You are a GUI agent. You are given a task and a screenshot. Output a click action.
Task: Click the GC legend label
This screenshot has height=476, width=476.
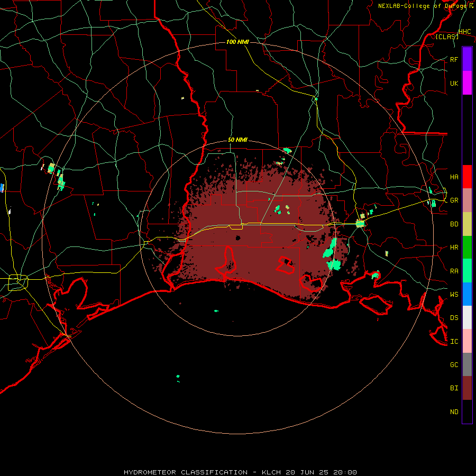tap(454, 364)
